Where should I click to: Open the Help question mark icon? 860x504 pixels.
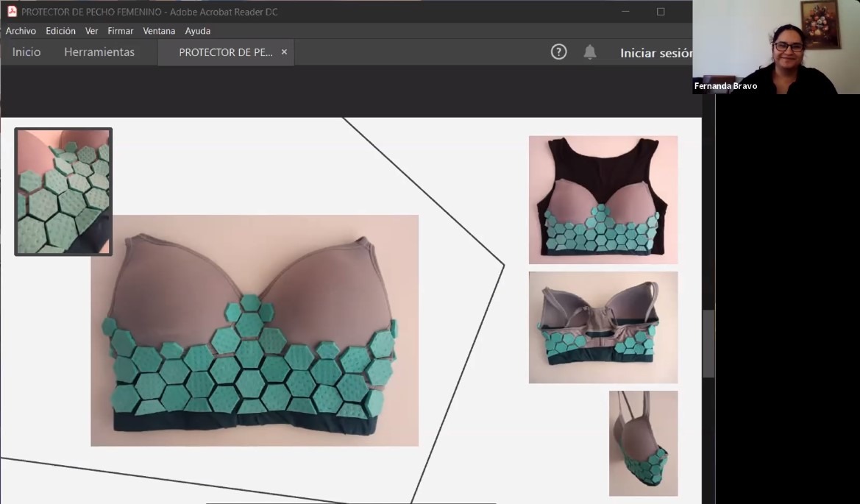(559, 52)
